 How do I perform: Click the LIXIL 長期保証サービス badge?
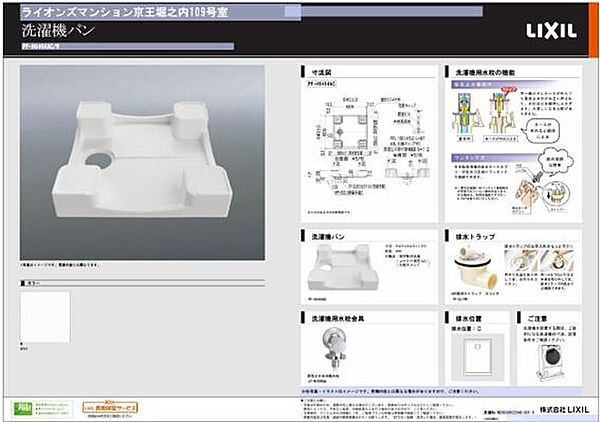(110, 408)
